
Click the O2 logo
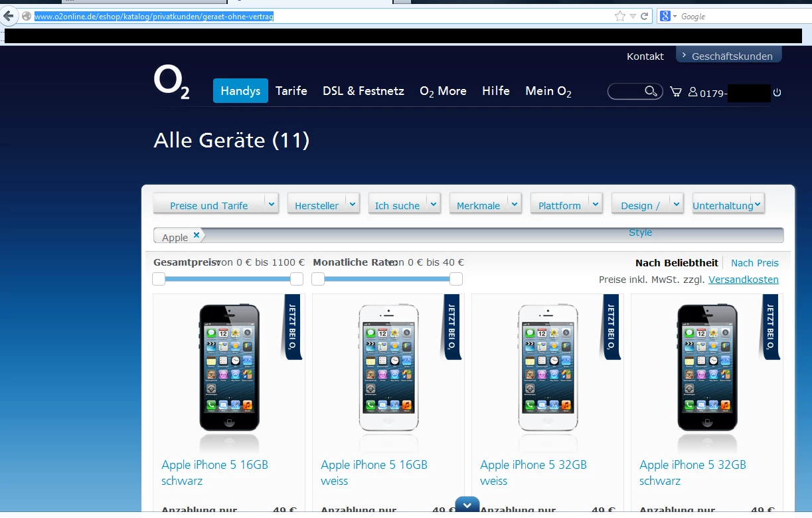point(171,82)
